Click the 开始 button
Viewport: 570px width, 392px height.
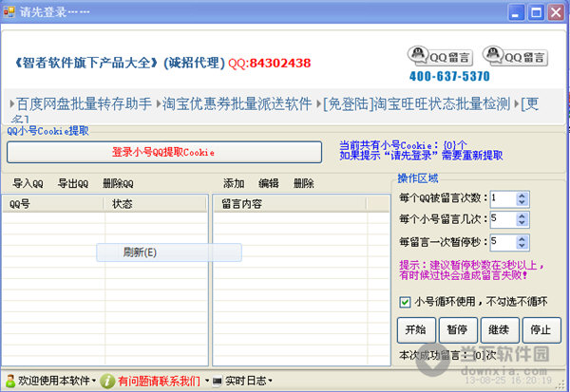[x=416, y=330]
